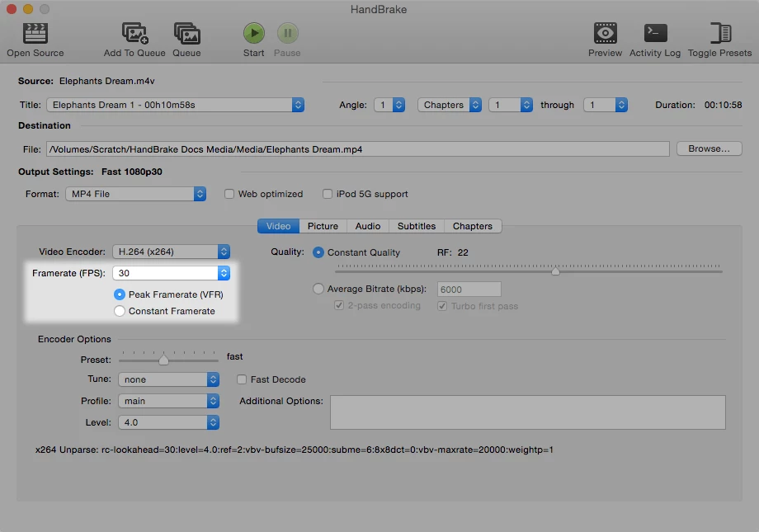
Task: Enable the Web optimized checkbox
Action: pos(229,194)
